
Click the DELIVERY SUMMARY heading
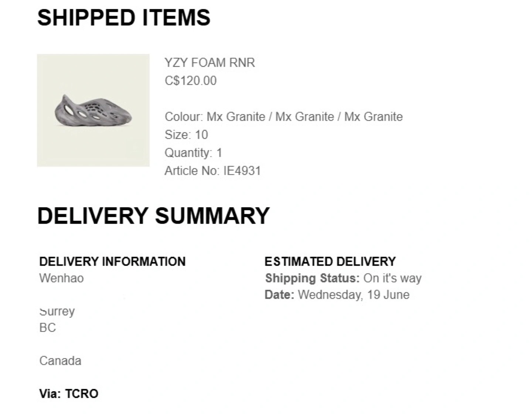click(x=153, y=215)
